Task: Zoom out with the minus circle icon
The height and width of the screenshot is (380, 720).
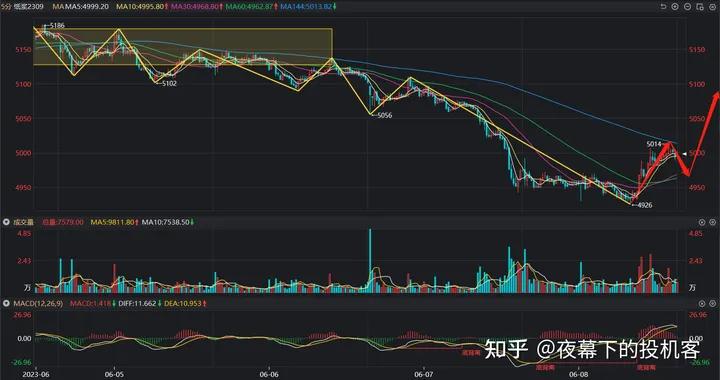Action: [x=687, y=7]
